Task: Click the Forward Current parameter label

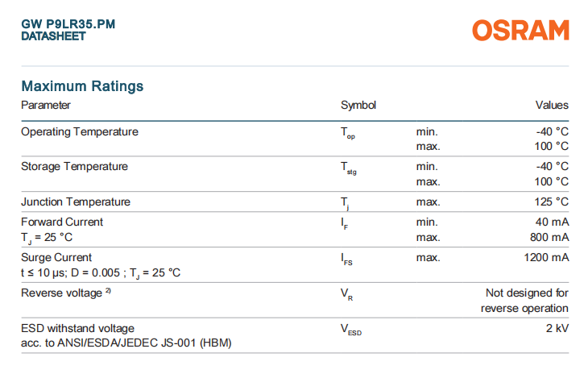Action: coord(62,222)
